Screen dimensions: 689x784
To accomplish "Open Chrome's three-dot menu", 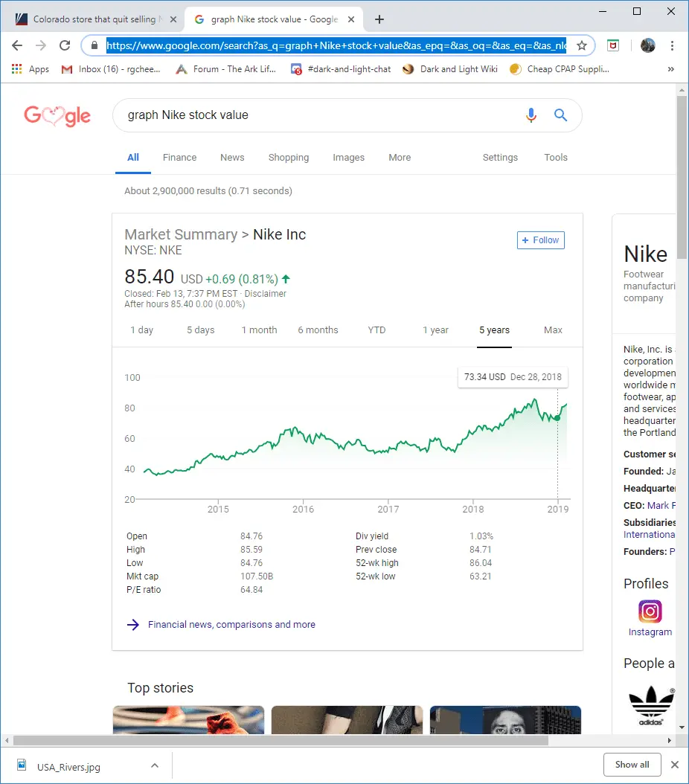I will [673, 46].
